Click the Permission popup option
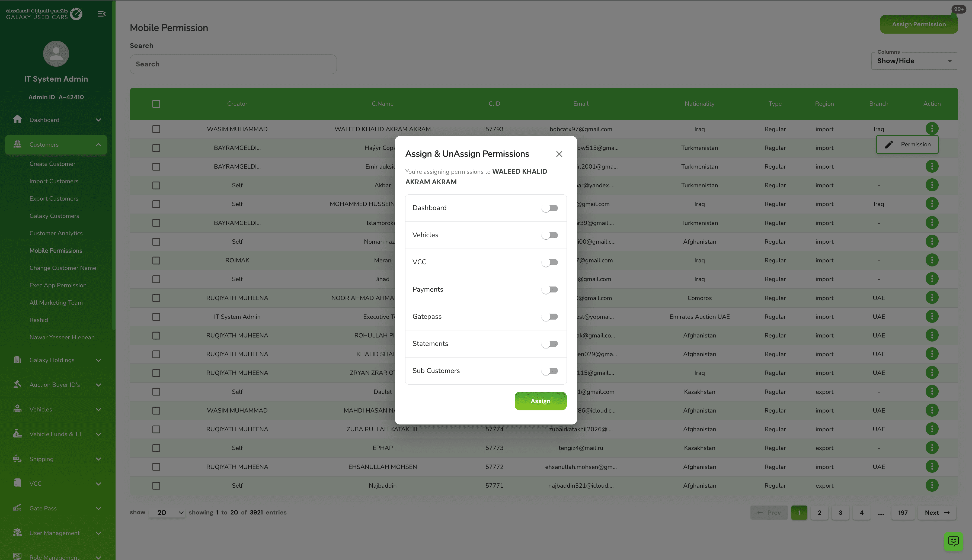Screen dimensions: 972x560 point(907,145)
